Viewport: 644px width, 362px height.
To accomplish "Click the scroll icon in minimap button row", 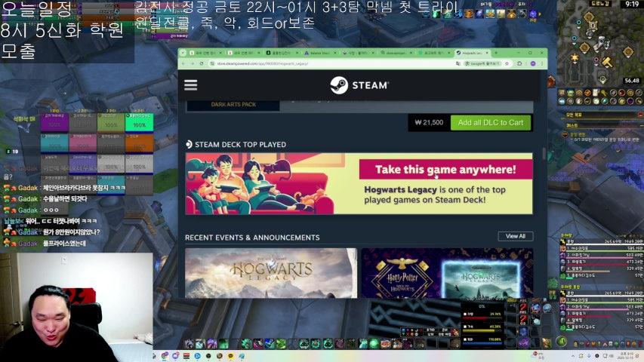I will coord(596,93).
